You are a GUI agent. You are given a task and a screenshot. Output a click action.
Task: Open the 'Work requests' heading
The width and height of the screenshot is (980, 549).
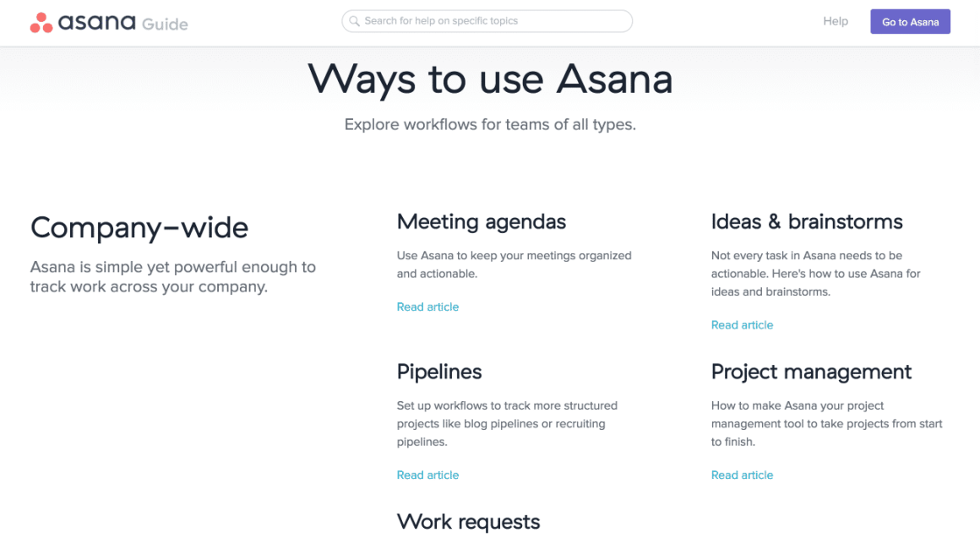[x=468, y=521]
